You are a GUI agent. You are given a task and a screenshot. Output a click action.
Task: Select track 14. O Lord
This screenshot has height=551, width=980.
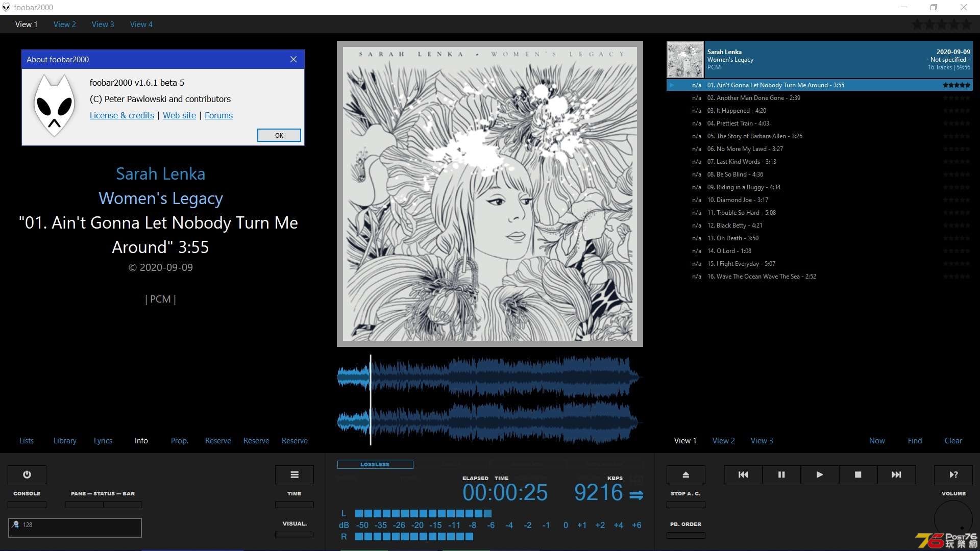819,251
